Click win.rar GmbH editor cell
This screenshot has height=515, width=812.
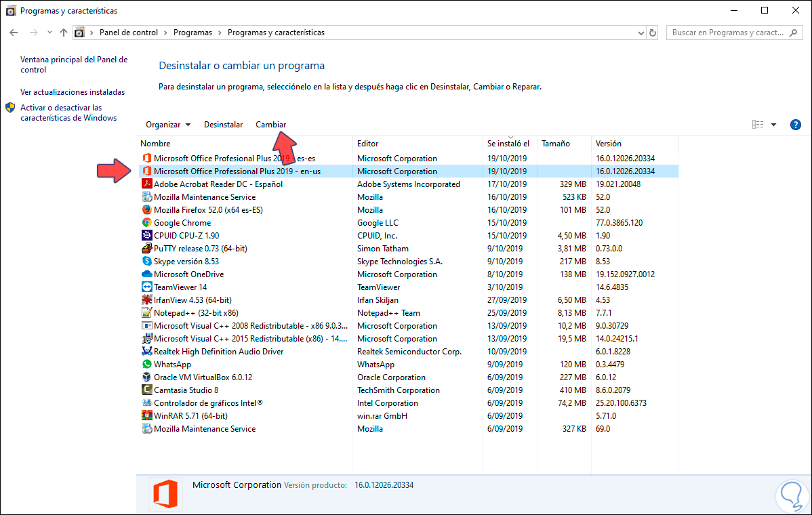(x=382, y=415)
